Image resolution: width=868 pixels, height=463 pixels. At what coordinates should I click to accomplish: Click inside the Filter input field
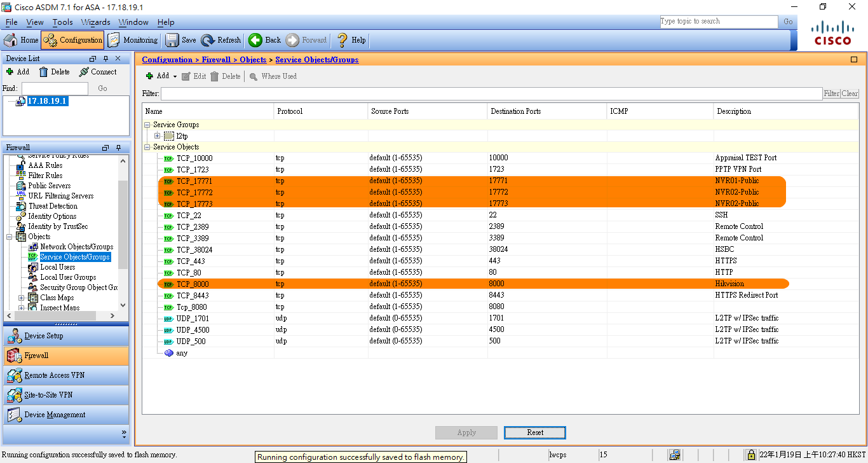[445, 93]
